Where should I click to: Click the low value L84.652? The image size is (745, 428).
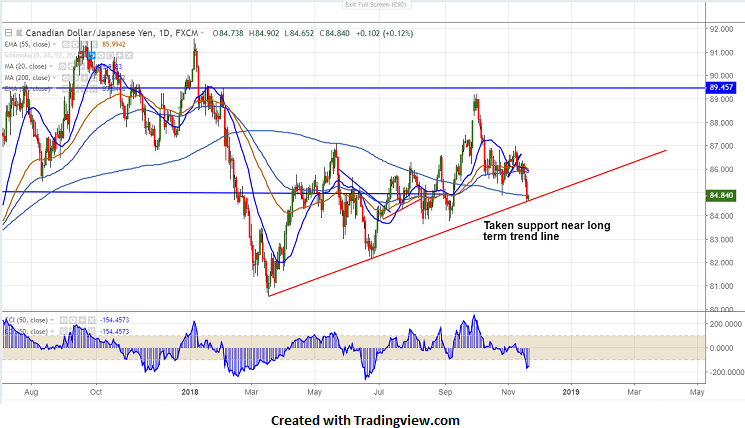pyautogui.click(x=299, y=33)
